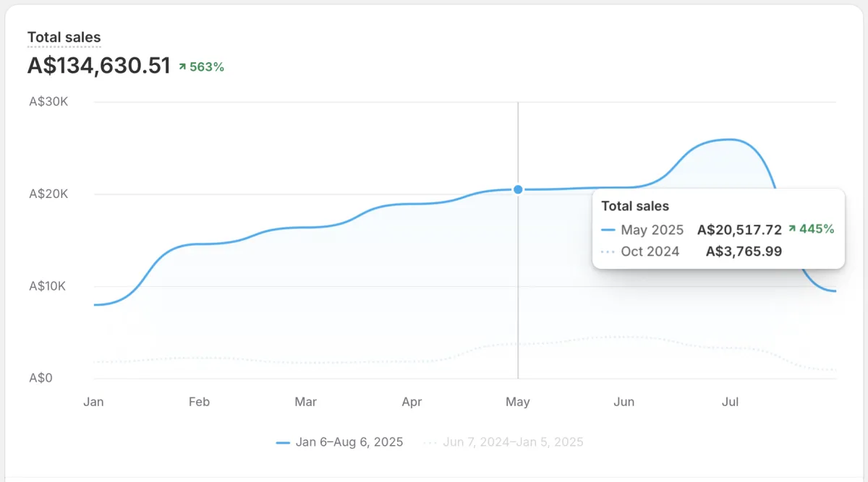The height and width of the screenshot is (482, 868).
Task: Click the green up-arrow icon beside 563%
Action: tap(183, 67)
